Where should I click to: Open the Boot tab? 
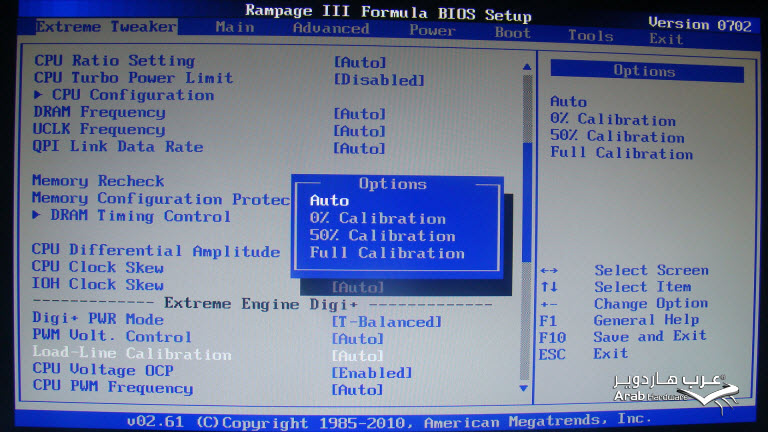click(512, 33)
